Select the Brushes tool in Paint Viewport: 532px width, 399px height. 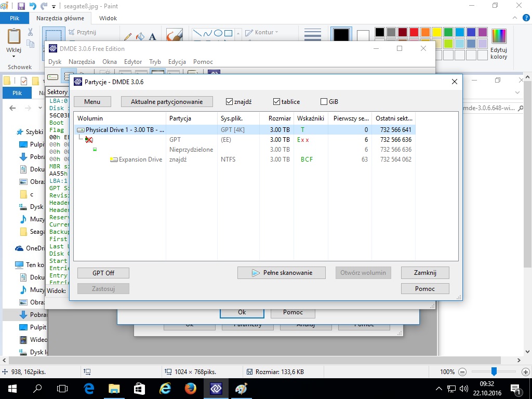(175, 35)
